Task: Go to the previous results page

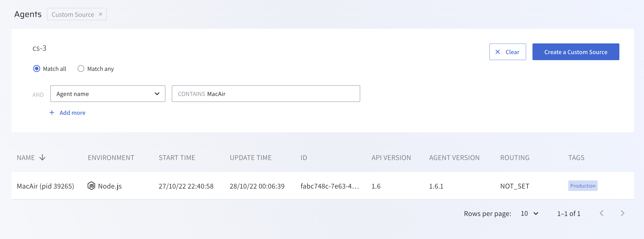Action: point(602,213)
